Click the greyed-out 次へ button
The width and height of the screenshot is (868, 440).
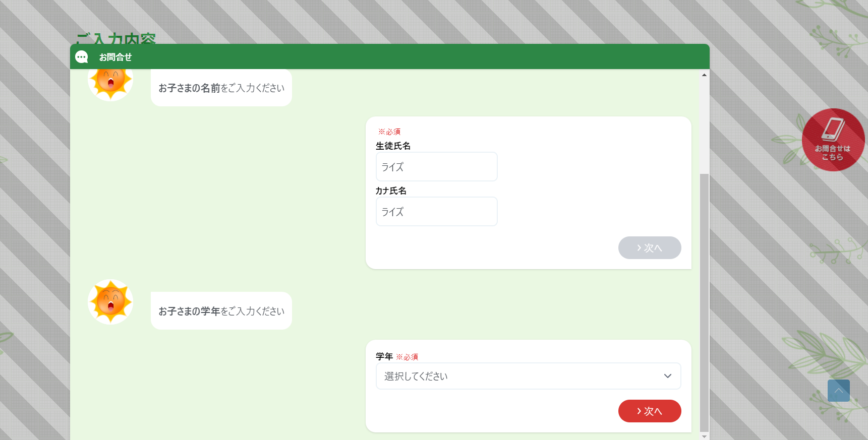650,247
